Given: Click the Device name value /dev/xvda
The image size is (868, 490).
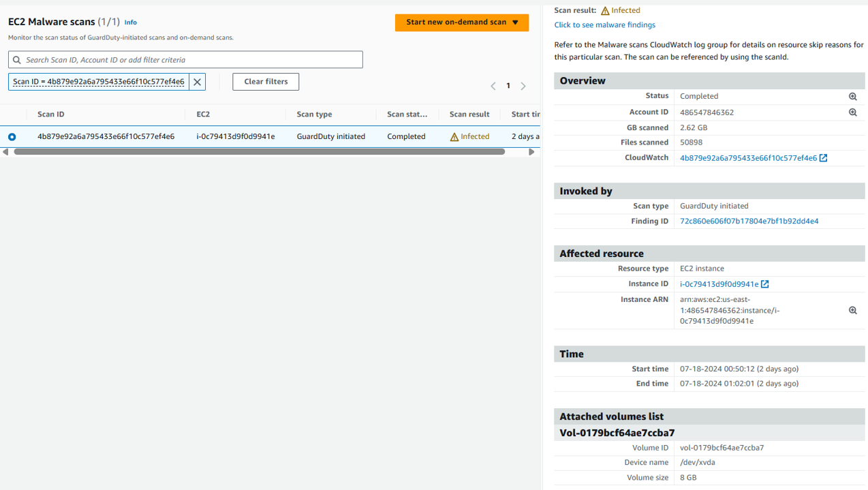Looking at the screenshot, I should [697, 462].
